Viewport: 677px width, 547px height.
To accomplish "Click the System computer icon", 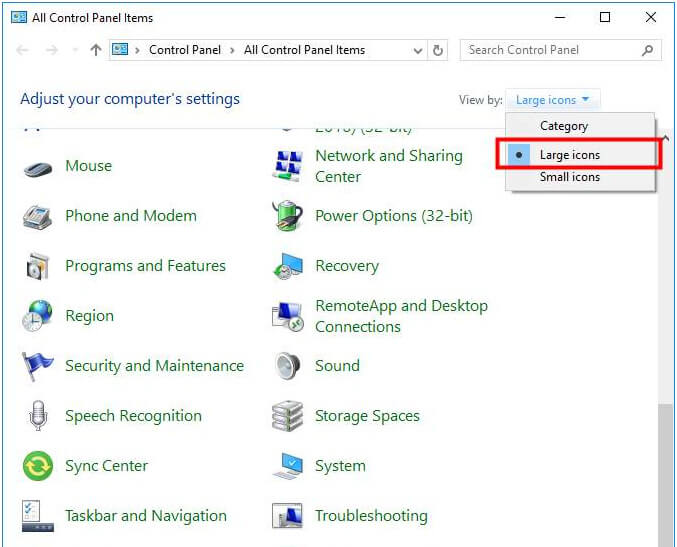I will 288,466.
